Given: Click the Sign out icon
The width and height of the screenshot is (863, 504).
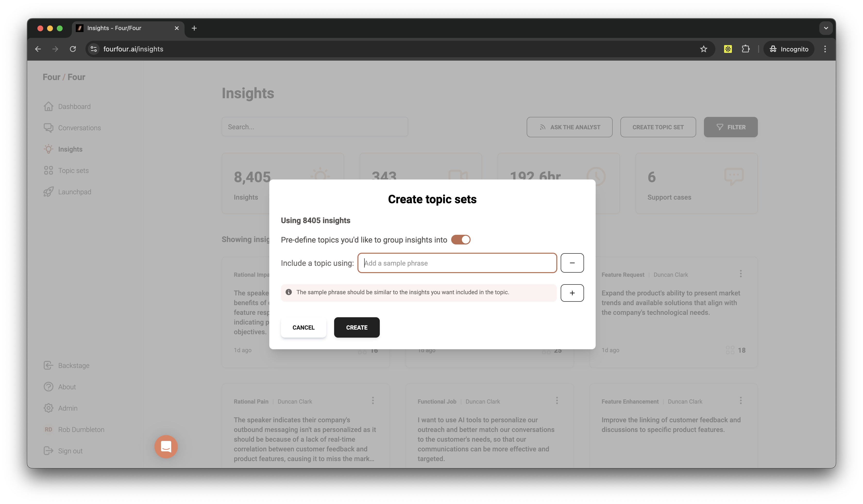Looking at the screenshot, I should coord(48,451).
